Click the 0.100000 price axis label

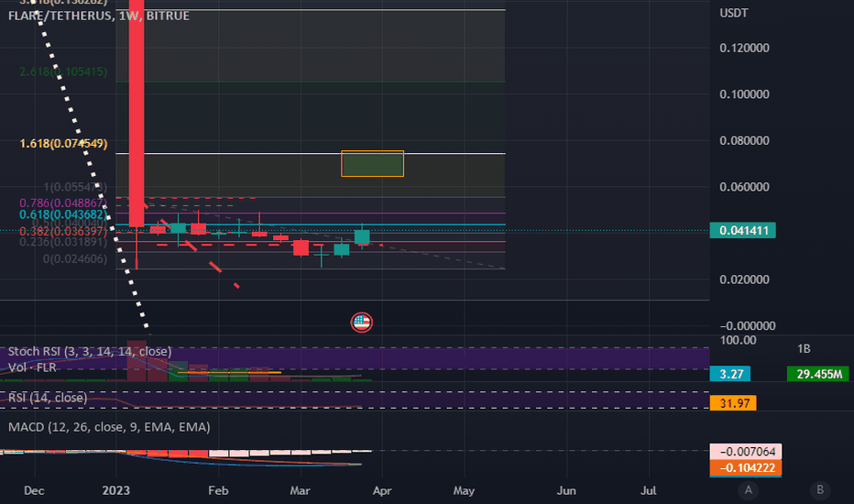(745, 94)
